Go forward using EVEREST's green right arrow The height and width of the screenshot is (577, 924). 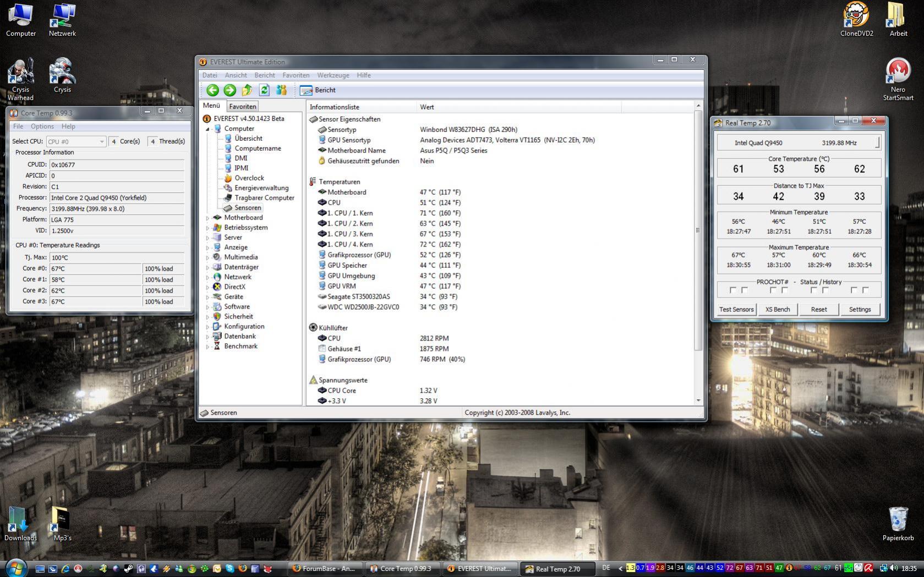(229, 90)
